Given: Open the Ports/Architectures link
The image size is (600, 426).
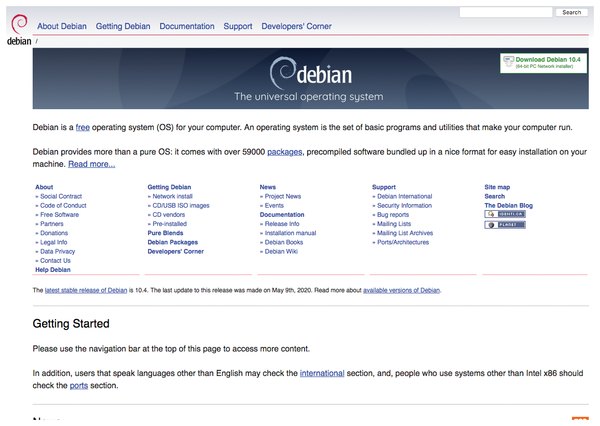Looking at the screenshot, I should coord(403,242).
